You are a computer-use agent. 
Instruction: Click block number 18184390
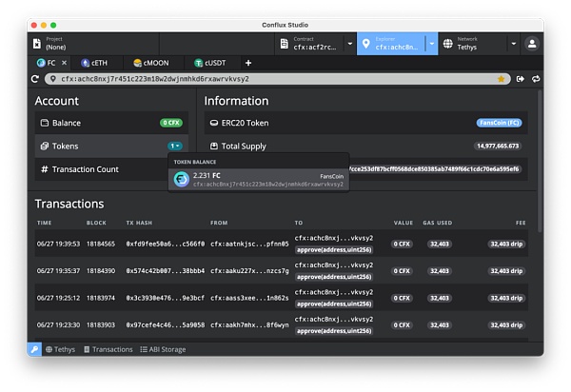[x=101, y=271]
